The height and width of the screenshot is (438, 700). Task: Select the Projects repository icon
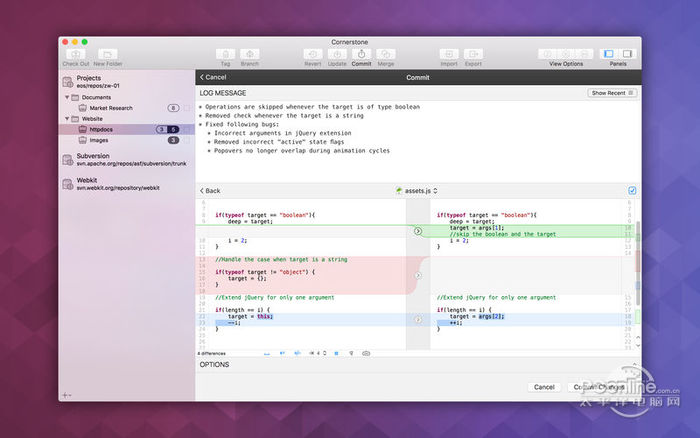[x=68, y=82]
